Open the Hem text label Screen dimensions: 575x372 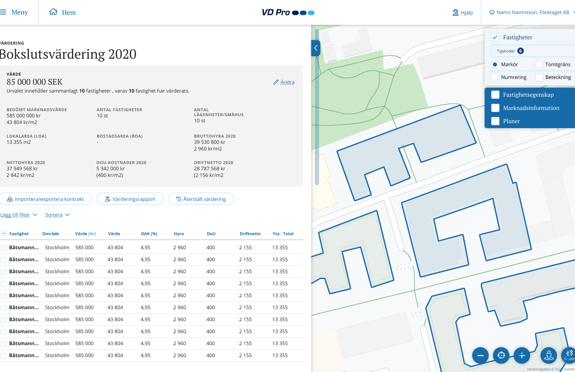[69, 12]
